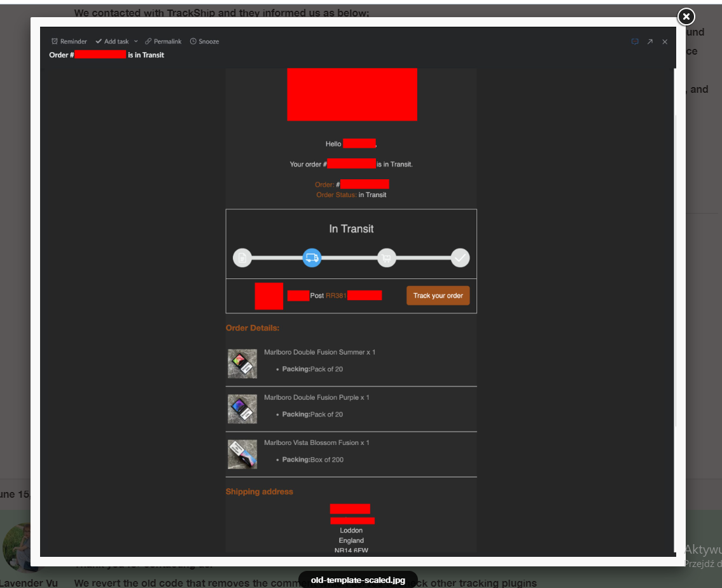Viewport: 722px width, 588px height.
Task: Snooze this email
Action: pos(204,41)
